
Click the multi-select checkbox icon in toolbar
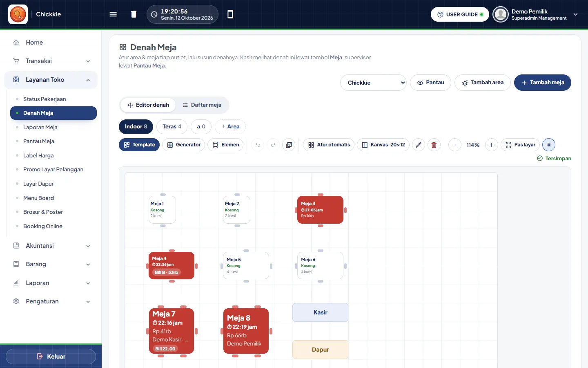(289, 145)
